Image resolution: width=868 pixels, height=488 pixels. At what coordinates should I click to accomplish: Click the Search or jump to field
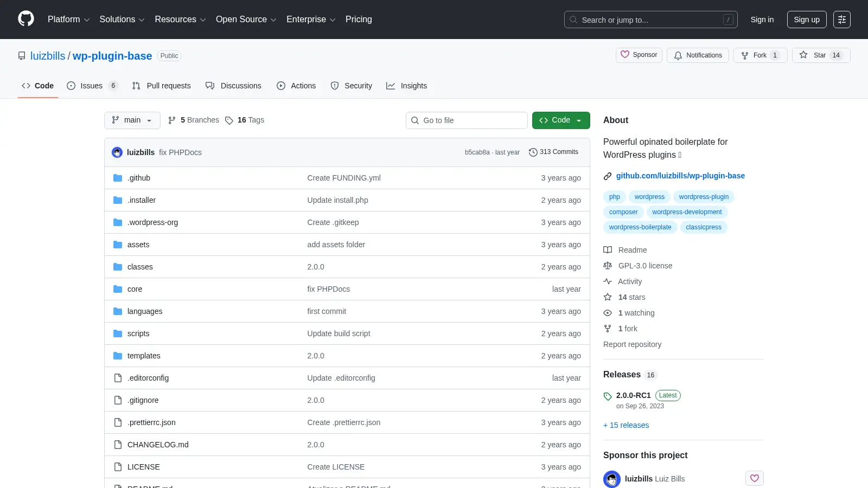pos(651,20)
